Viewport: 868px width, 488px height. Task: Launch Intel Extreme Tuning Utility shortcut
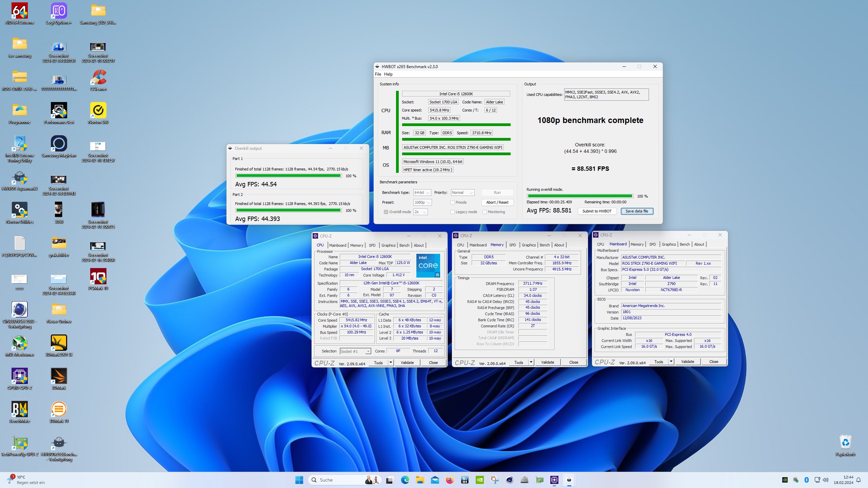point(20,149)
